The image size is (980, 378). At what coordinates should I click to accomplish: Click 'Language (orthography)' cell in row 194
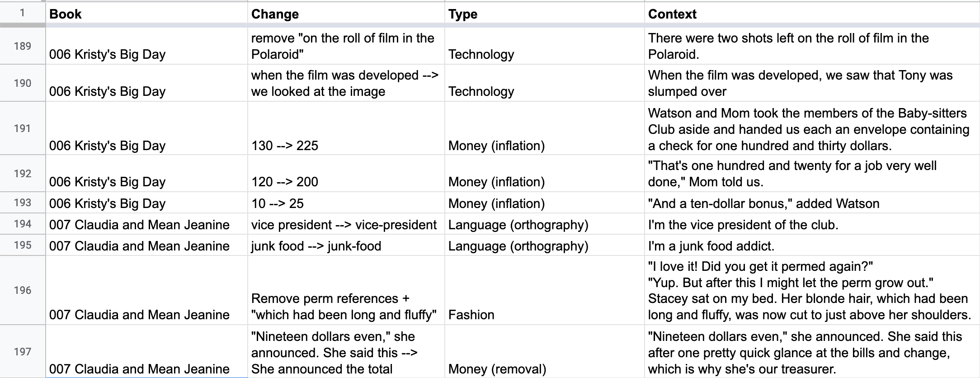pyautogui.click(x=544, y=224)
